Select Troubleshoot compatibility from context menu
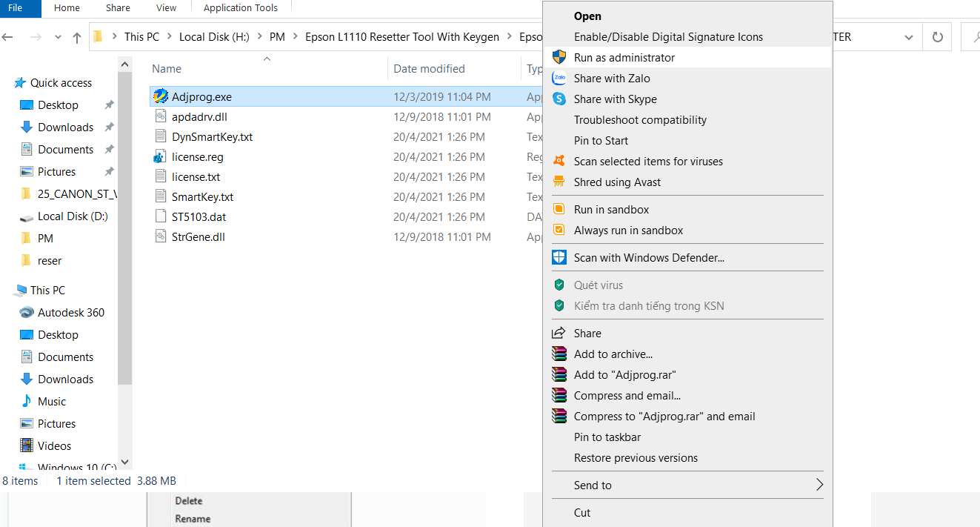This screenshot has width=980, height=527. click(x=640, y=120)
